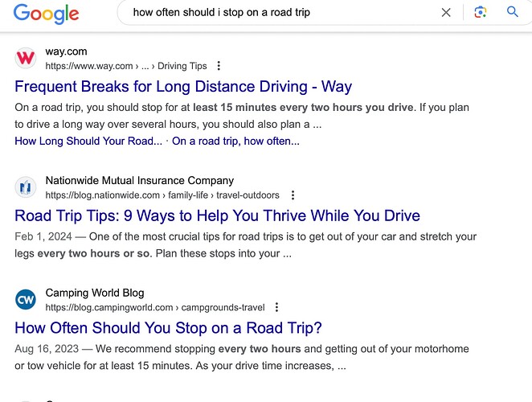Image resolution: width=532 pixels, height=402 pixels.
Task: Click into the Google search input field
Action: coord(273,12)
